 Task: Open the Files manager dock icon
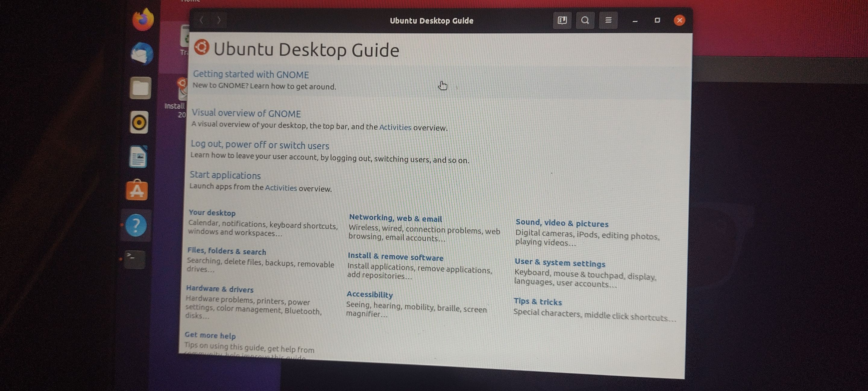[140, 88]
